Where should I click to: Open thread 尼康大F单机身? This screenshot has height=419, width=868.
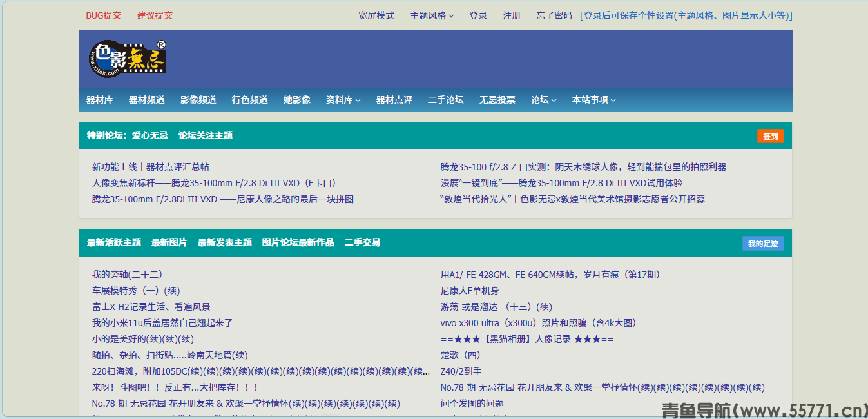coord(470,291)
